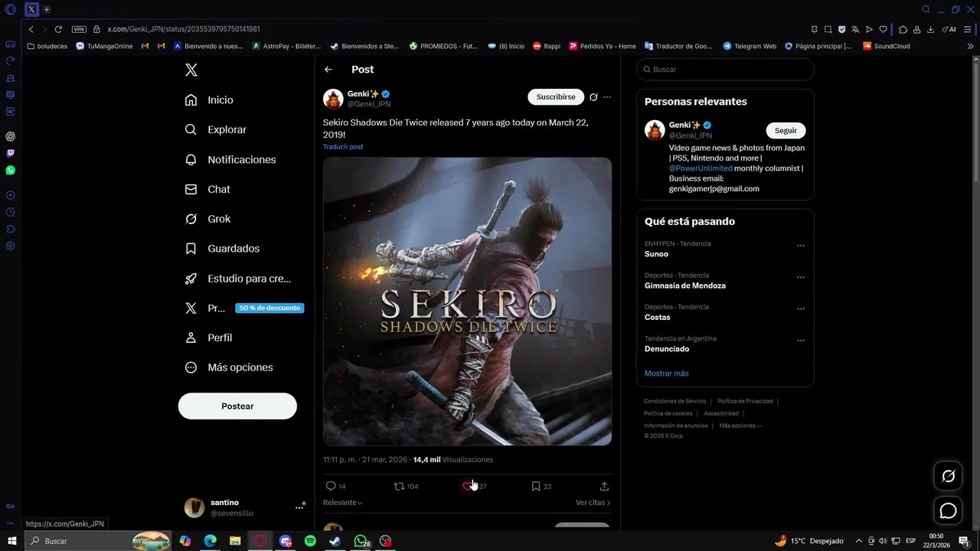The width and height of the screenshot is (980, 551).
Task: Open Explorar in the X sidebar
Action: [x=216, y=130]
